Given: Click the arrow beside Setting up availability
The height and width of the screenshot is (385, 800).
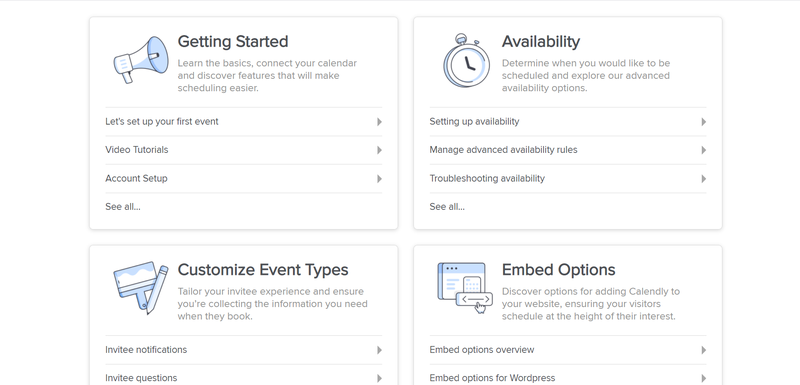Looking at the screenshot, I should pos(704,122).
